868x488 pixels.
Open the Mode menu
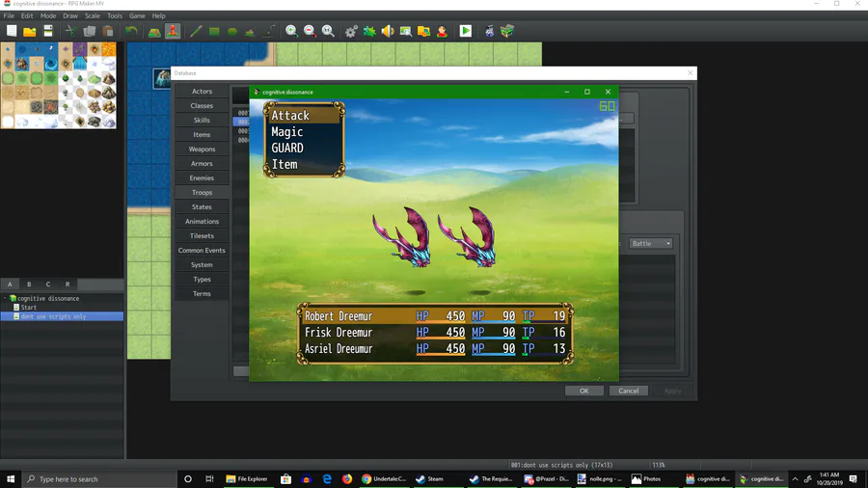[48, 16]
